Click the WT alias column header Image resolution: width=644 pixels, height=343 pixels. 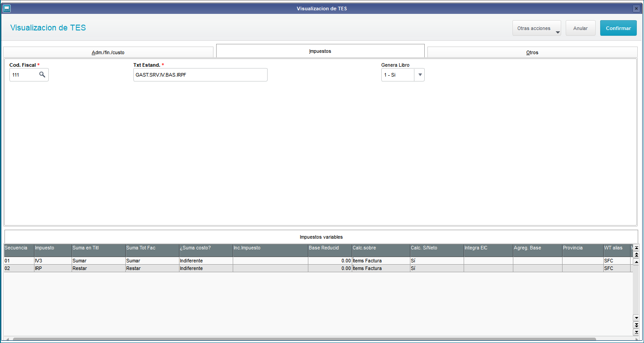(617, 250)
